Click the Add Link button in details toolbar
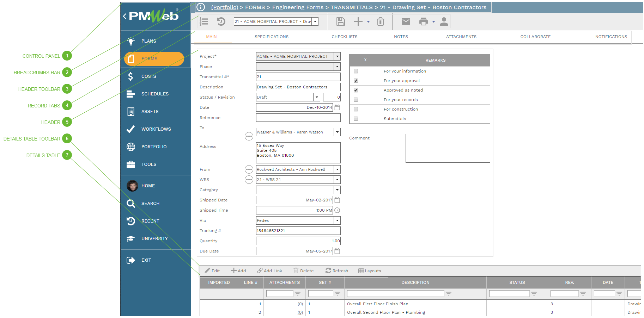This screenshot has width=644, height=318. point(270,271)
